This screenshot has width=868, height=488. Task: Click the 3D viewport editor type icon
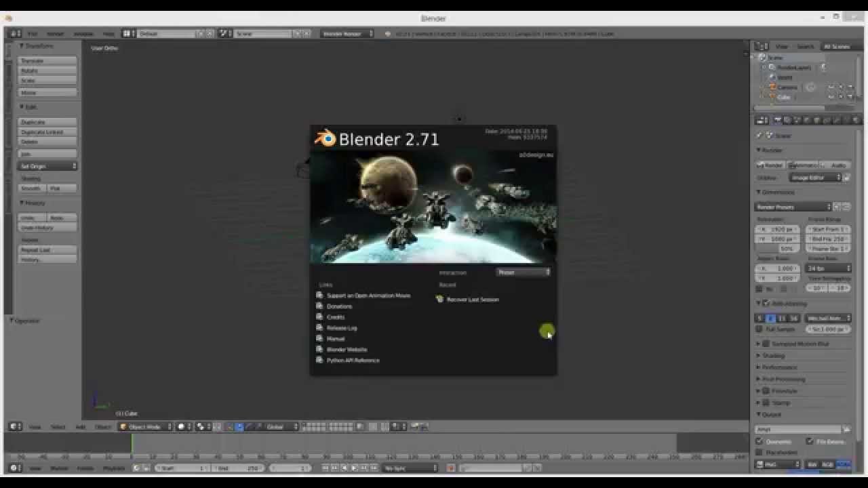[x=15, y=426]
